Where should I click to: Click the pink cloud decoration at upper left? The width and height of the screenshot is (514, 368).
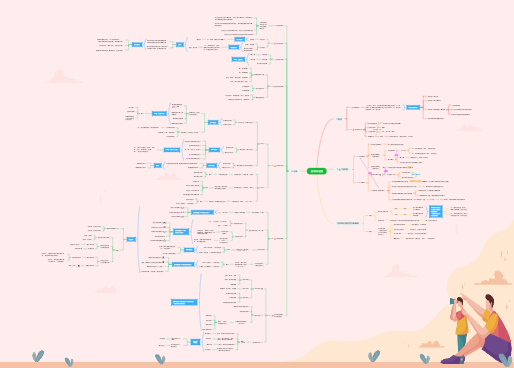tap(63, 77)
